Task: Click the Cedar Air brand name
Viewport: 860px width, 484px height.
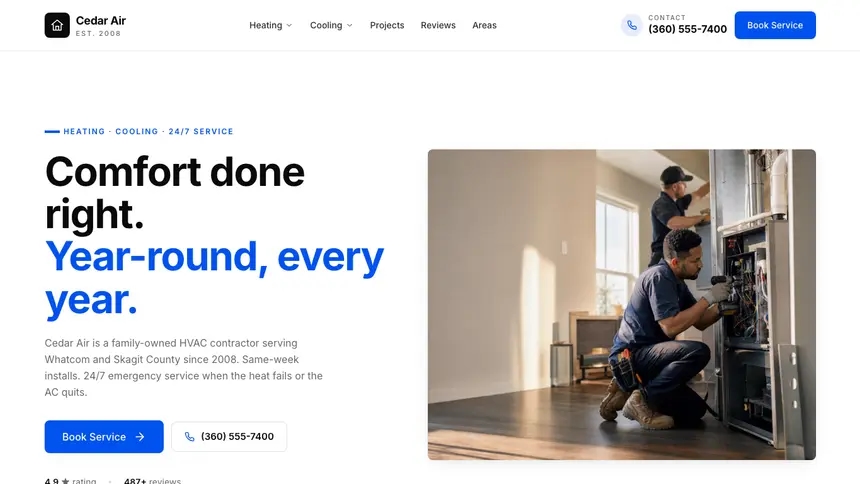Action: click(x=101, y=21)
